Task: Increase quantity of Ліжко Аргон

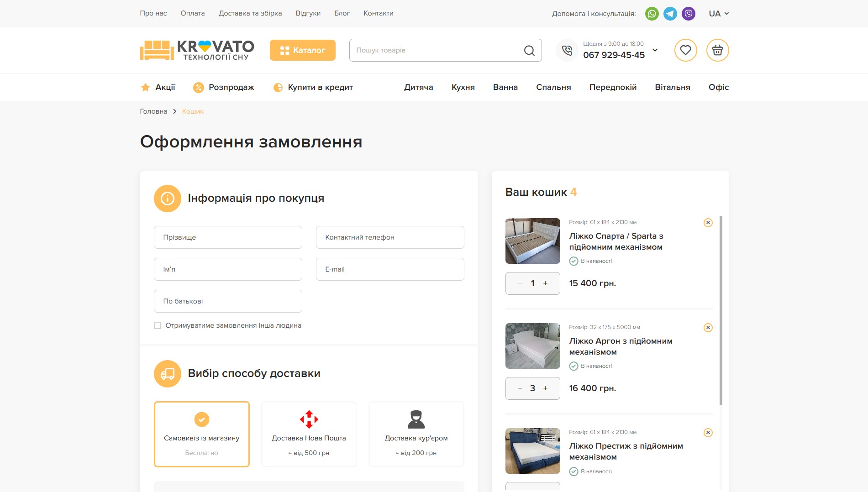Action: [545, 388]
